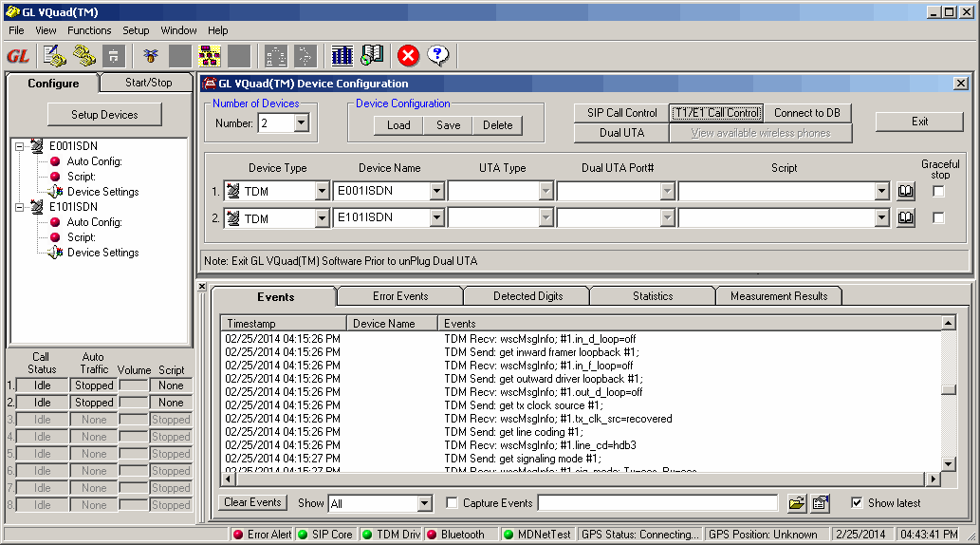This screenshot has width=980, height=545.
Task: Click red Script indicator under E101ISDN
Action: tap(55, 237)
